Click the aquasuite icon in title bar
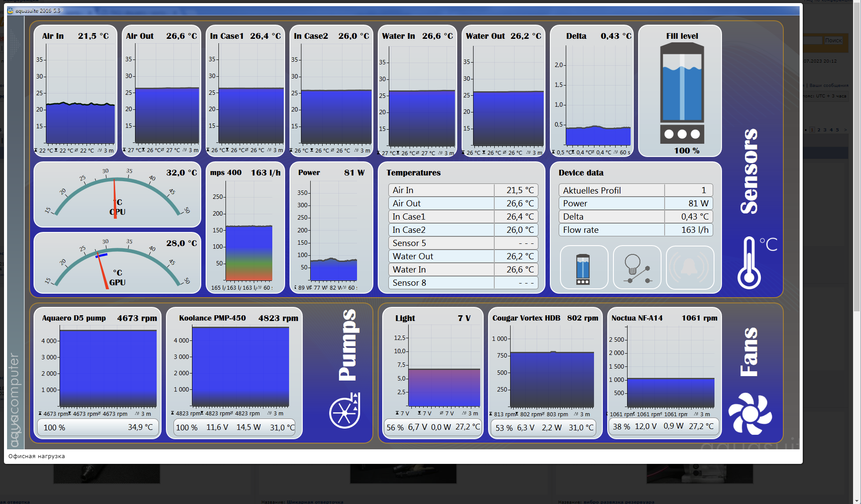 pyautogui.click(x=11, y=11)
